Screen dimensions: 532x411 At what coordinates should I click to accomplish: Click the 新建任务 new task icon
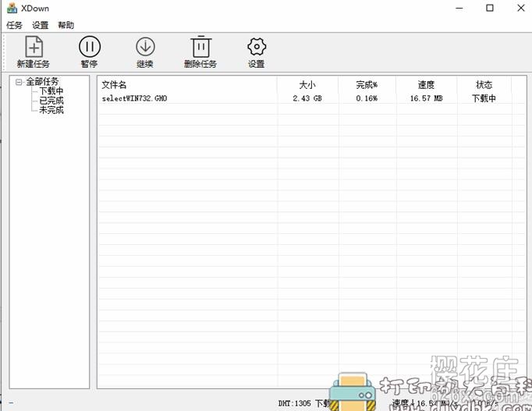click(34, 47)
